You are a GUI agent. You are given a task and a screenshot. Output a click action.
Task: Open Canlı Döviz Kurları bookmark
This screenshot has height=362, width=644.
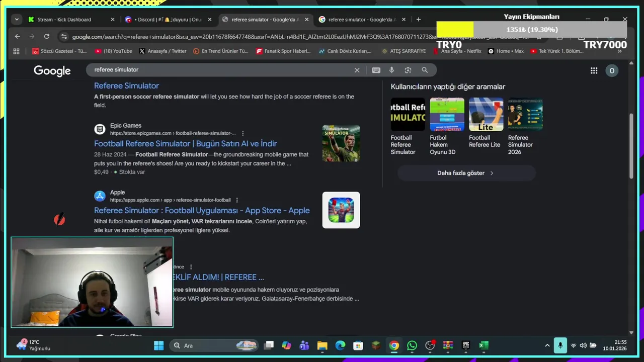[345, 51]
